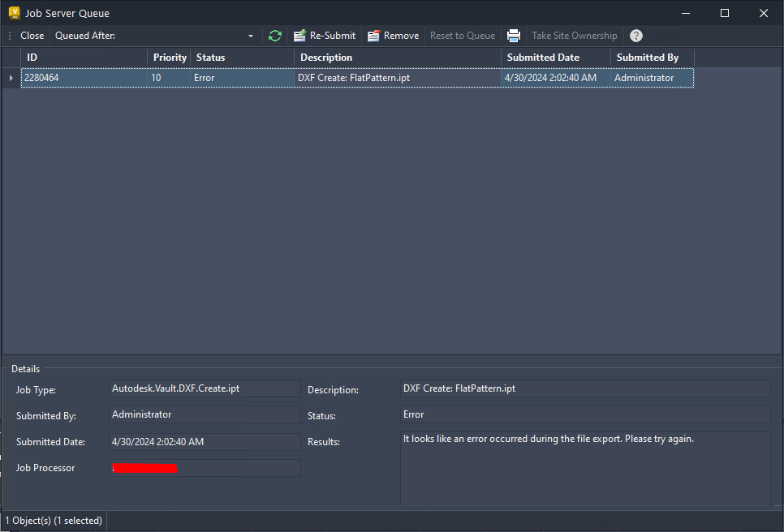This screenshot has height=532, width=784.
Task: Click Description details field
Action: (585, 388)
